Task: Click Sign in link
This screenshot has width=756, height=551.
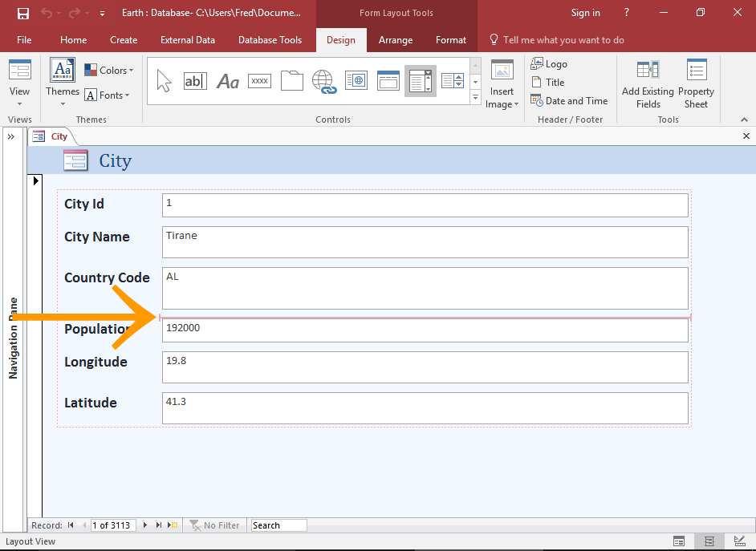Action: 585,13
